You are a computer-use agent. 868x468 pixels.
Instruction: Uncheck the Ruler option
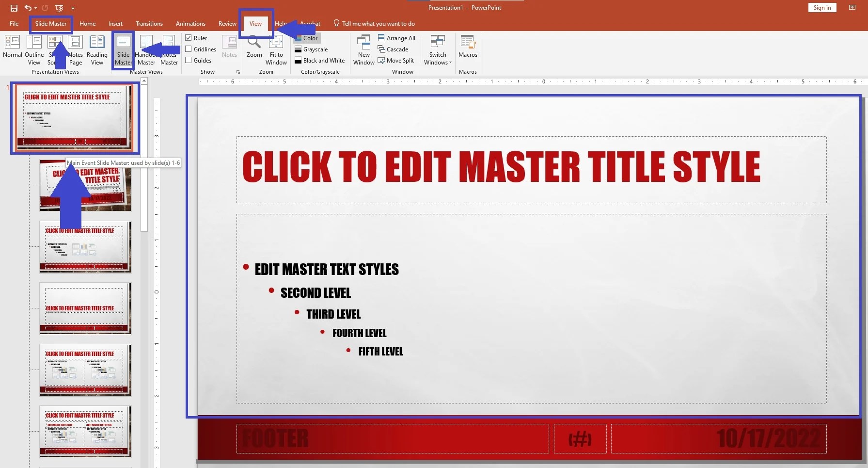189,37
